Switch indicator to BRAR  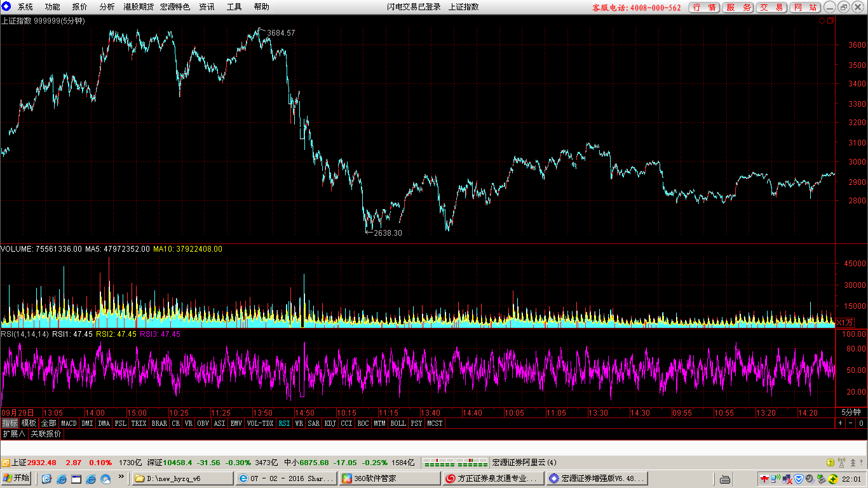(159, 423)
